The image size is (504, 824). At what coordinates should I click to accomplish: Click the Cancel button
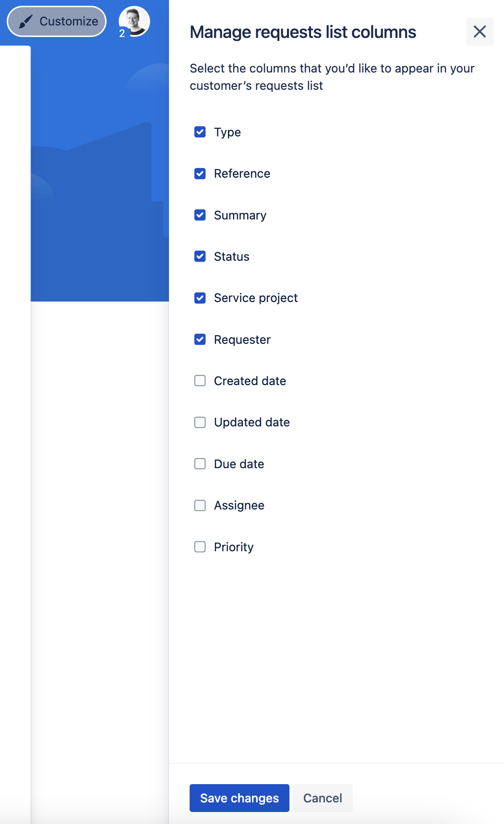click(323, 798)
